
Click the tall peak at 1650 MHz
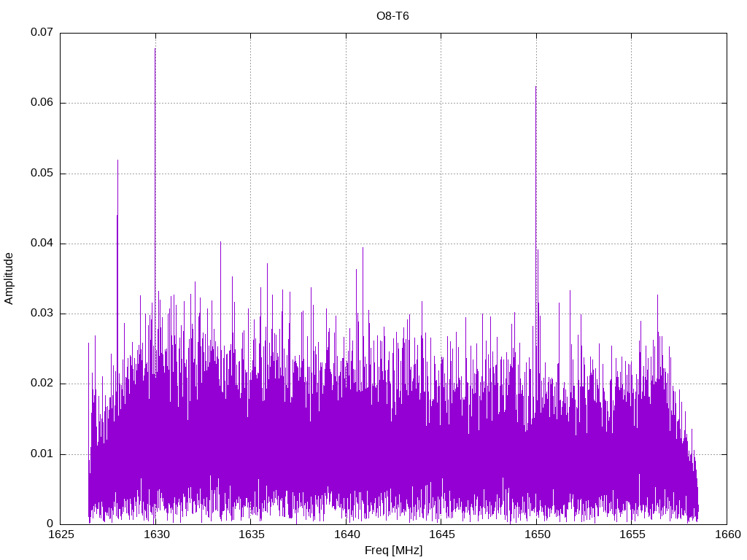pyautogui.click(x=535, y=89)
